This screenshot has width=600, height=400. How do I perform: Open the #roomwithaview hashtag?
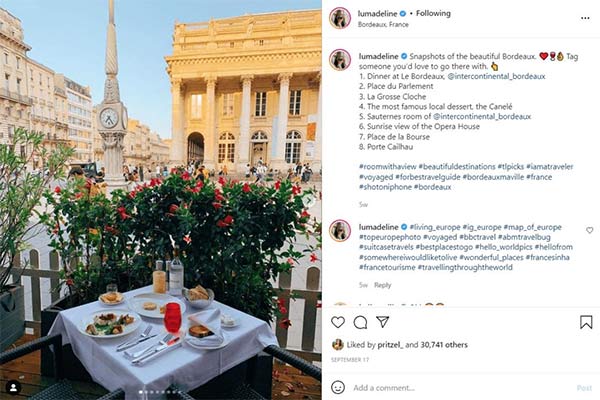point(387,167)
